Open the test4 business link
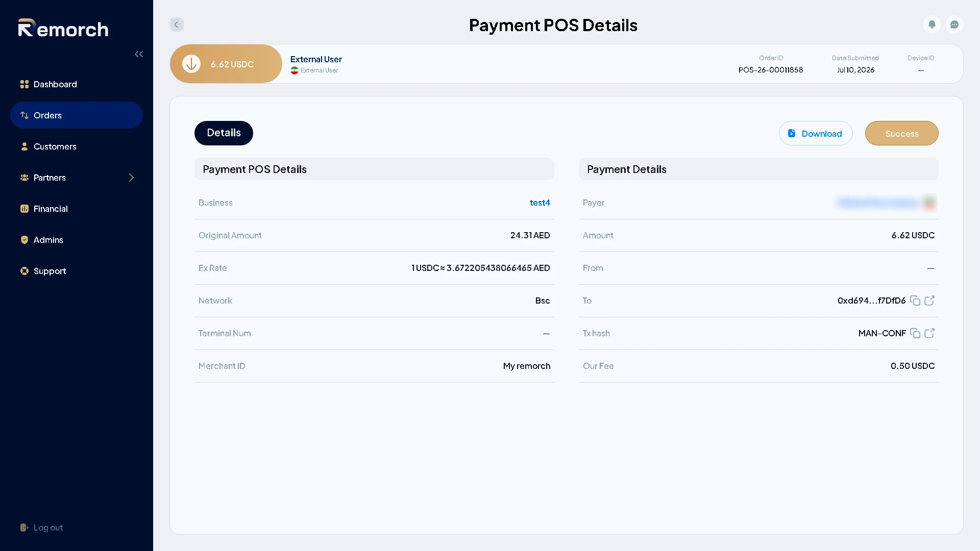The image size is (980, 551). tap(540, 203)
